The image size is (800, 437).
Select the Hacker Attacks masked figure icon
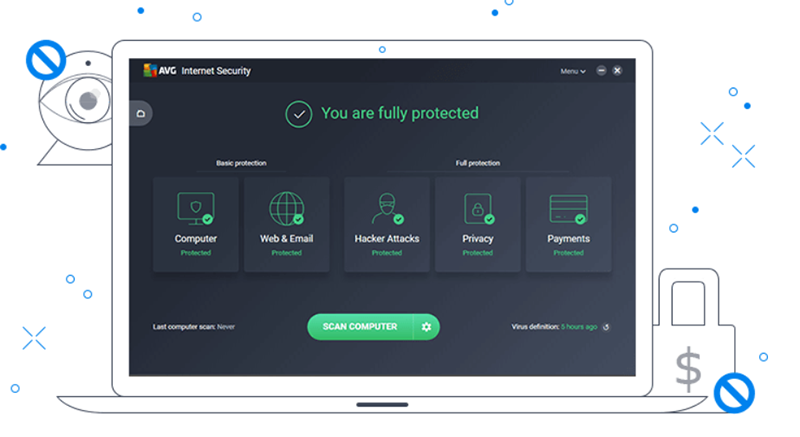click(386, 209)
